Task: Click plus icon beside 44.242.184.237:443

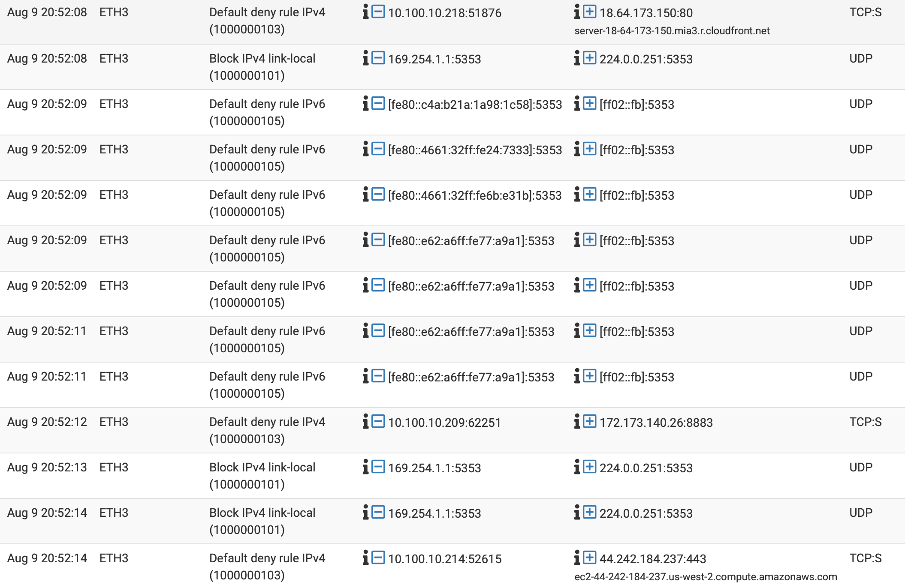Action: coord(590,558)
